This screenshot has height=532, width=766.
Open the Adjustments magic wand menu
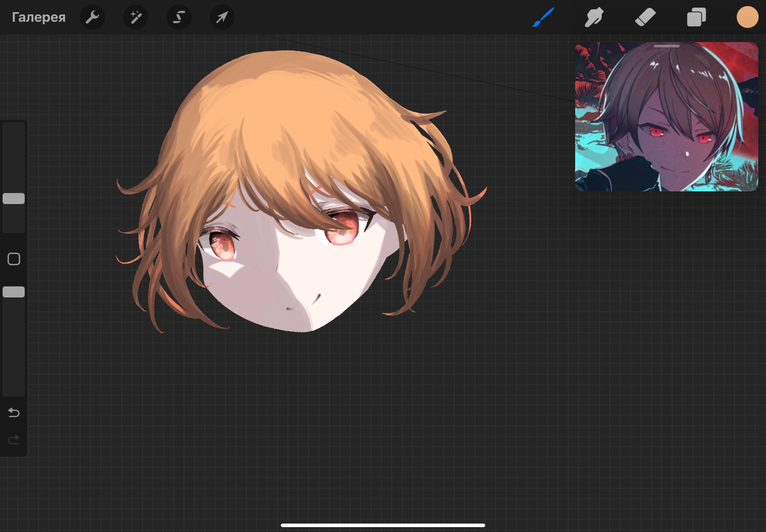135,17
